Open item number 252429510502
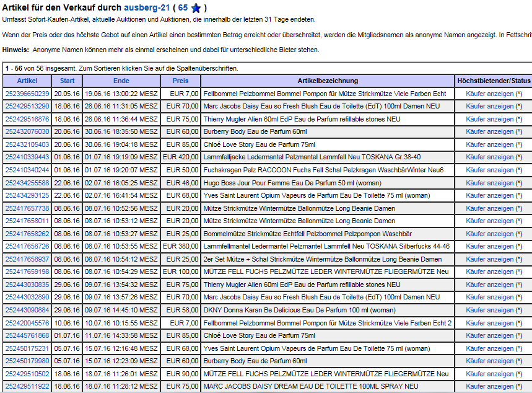The image size is (532, 393). click(x=27, y=374)
